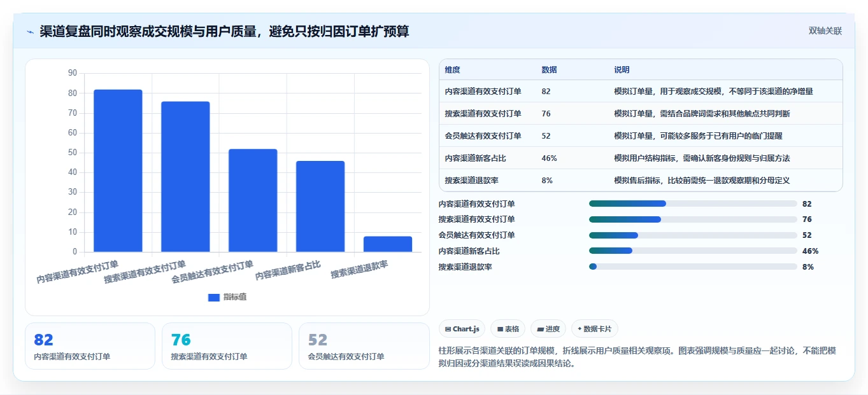Click the slanted axis label 内容渠道新客占比 under the chart

(288, 270)
